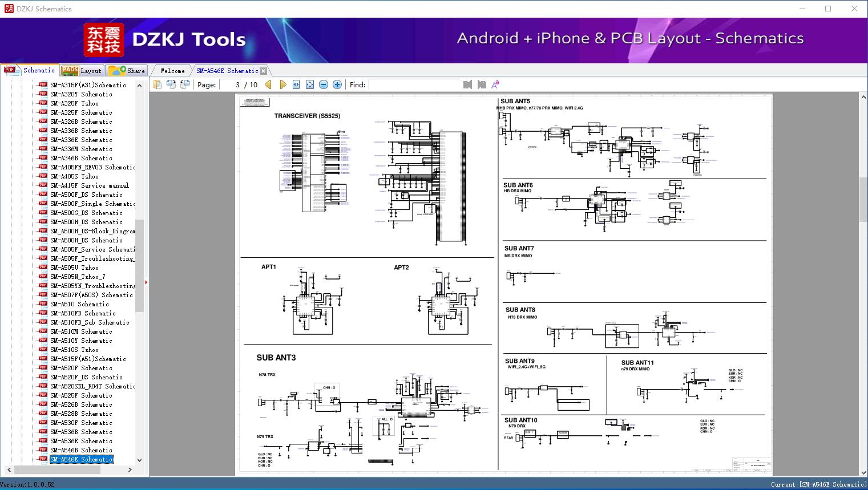The width and height of the screenshot is (868, 490).
Task: Open SM-A505F_Troubleshooting entry
Action: tap(92, 258)
